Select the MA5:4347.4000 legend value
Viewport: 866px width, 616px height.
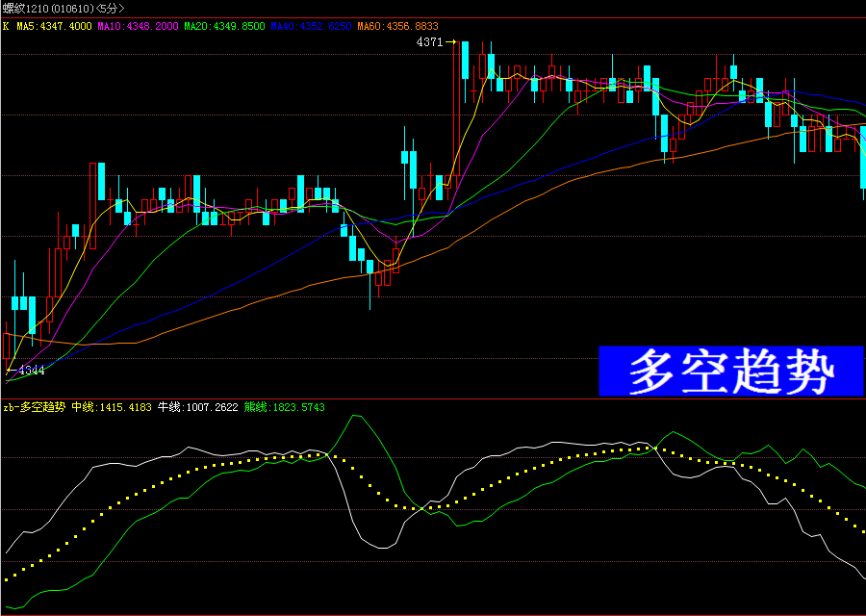54,26
